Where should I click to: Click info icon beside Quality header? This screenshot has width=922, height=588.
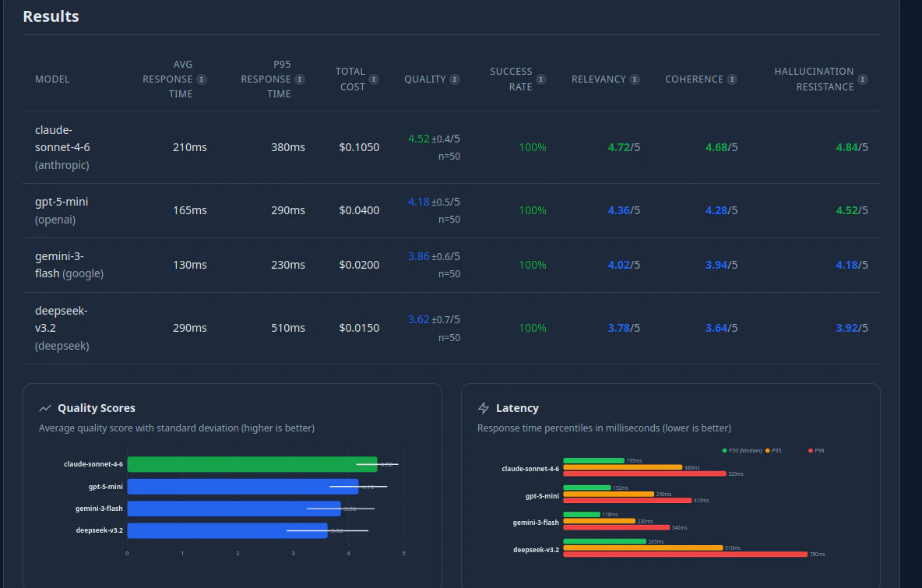[455, 79]
